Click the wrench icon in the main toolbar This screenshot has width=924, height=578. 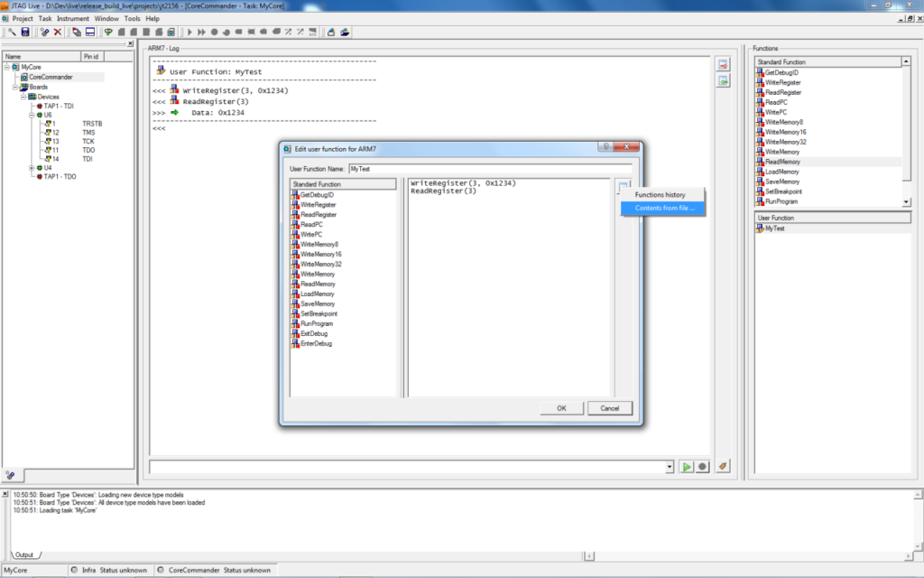[12, 32]
